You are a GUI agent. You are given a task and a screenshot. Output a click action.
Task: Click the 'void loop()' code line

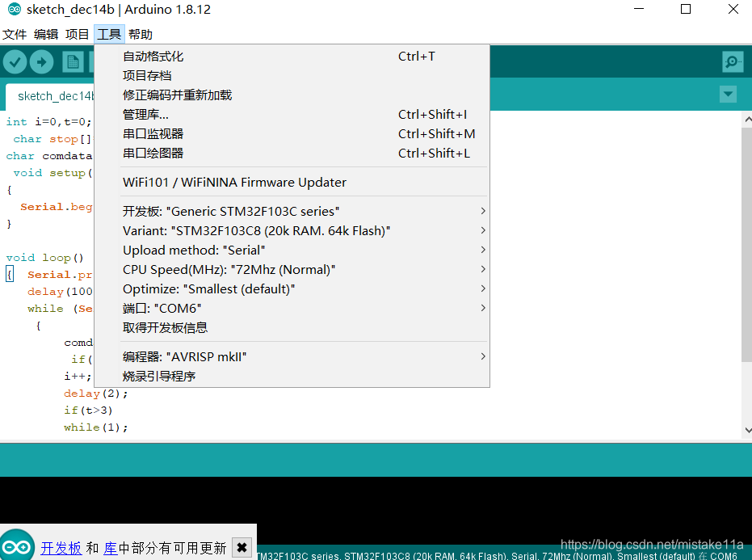click(x=44, y=258)
